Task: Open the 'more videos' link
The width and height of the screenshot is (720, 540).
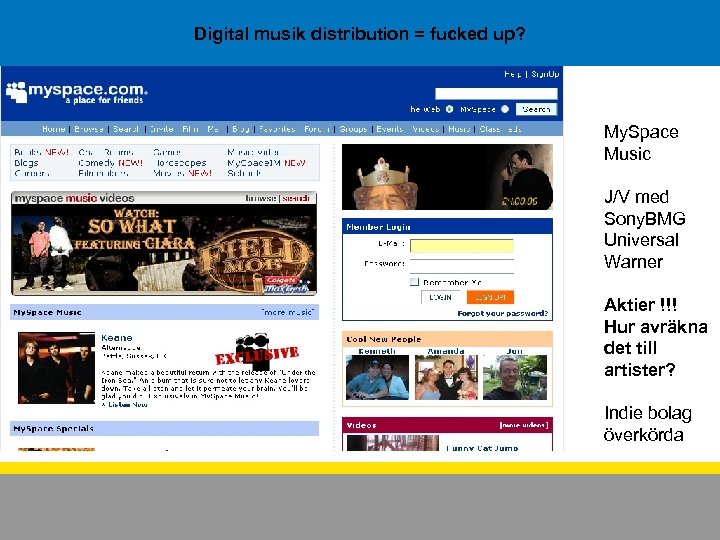Action: coord(524,425)
